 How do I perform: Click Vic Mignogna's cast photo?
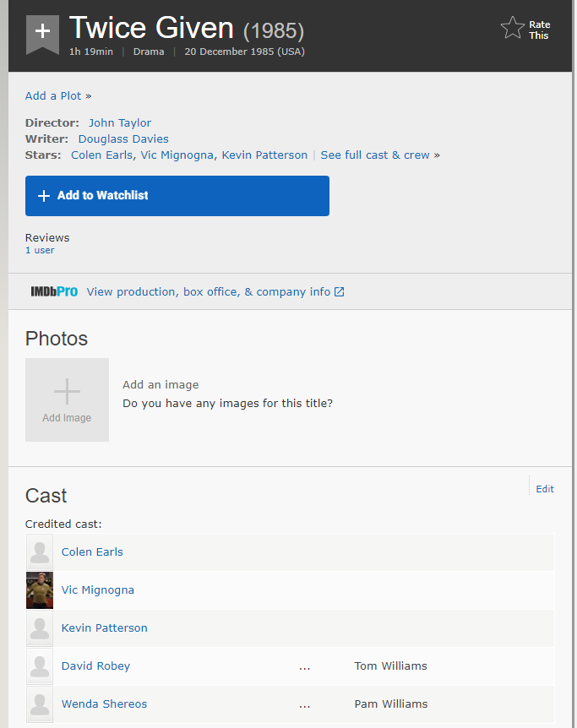(40, 590)
